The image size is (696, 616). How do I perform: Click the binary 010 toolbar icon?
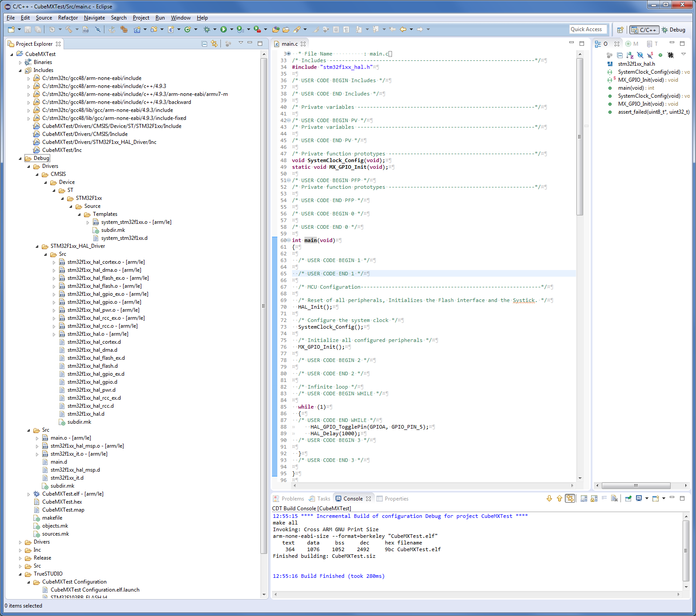(85, 29)
